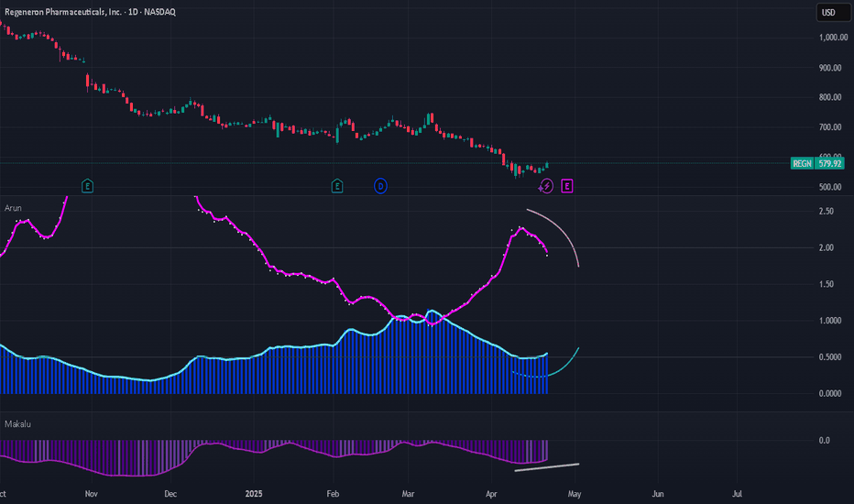Click the 2.00 Arun scale value
Viewport: 854px width, 504px height.
[x=827, y=248]
